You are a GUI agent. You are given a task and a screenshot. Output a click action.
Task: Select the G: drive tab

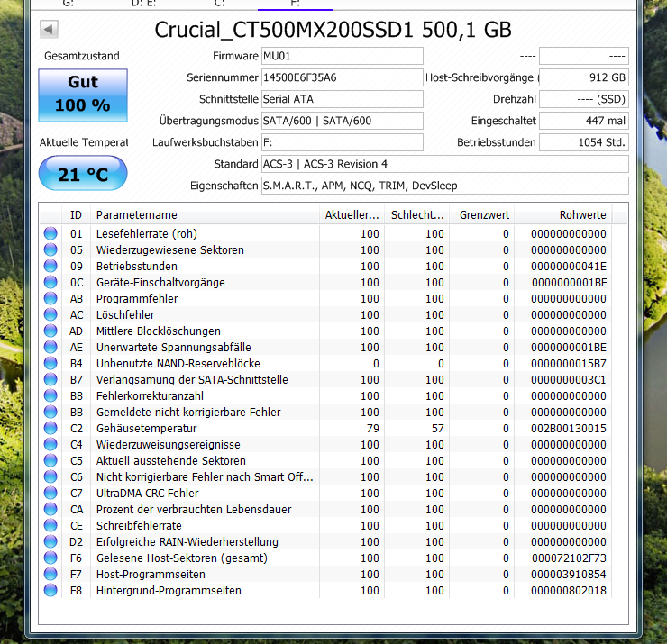click(x=69, y=4)
